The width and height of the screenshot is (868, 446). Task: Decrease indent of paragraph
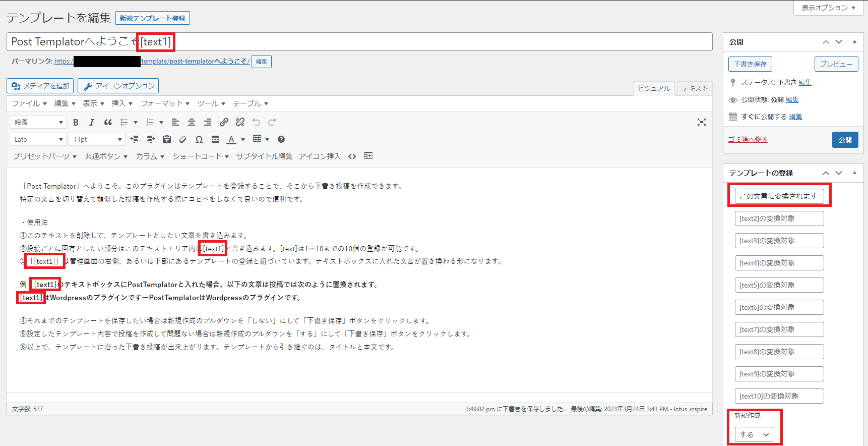135,139
